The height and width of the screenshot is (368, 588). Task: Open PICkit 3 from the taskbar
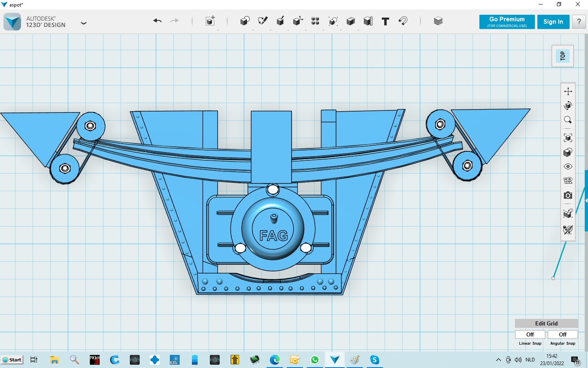95,360
